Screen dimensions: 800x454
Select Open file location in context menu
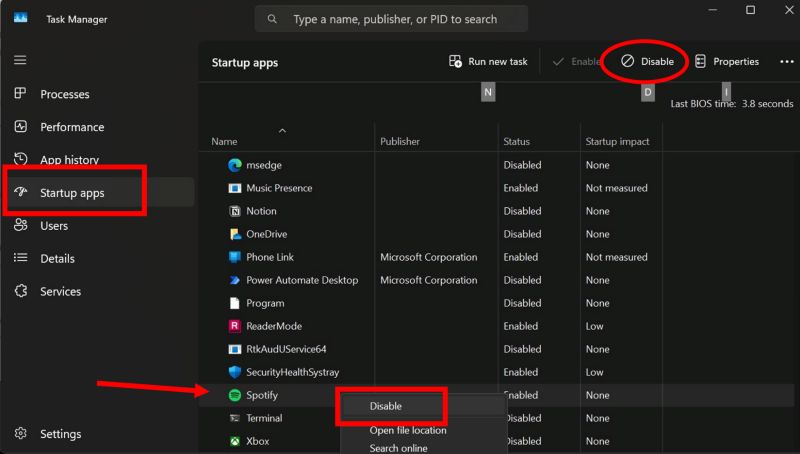(x=408, y=430)
